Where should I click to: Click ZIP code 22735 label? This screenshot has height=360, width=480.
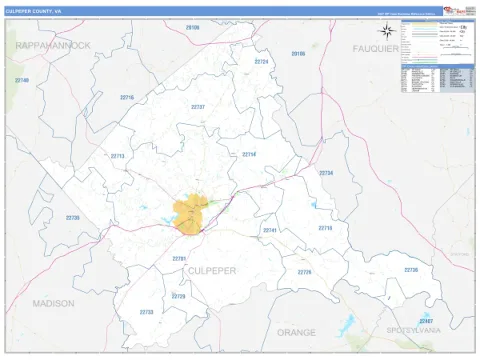tap(72, 218)
